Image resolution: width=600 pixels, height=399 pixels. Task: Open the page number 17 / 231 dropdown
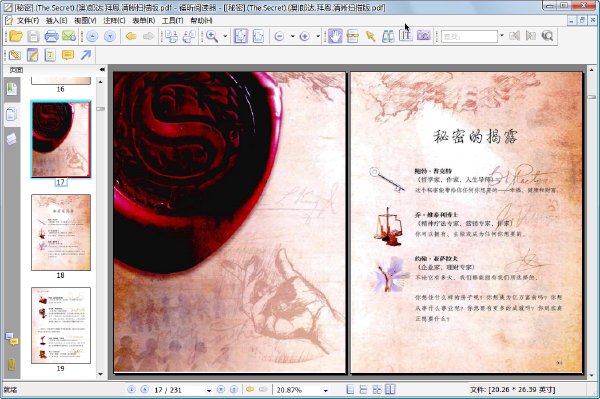pyautogui.click(x=209, y=390)
